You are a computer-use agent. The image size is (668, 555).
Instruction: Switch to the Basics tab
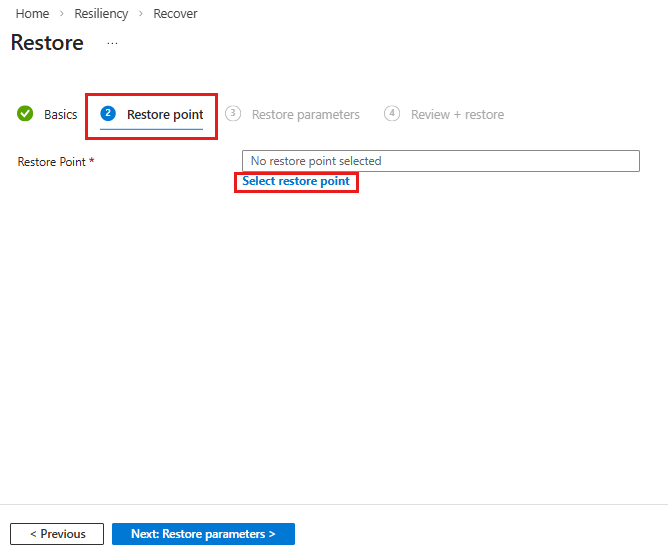60,114
